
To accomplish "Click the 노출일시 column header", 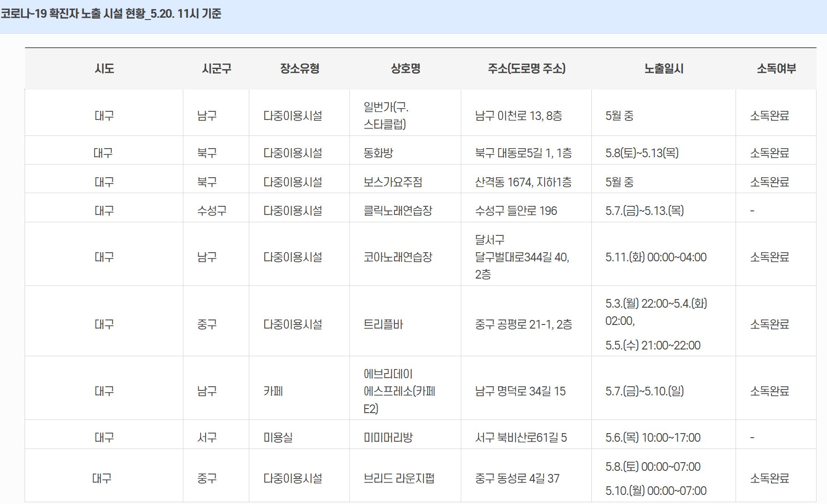I will (664, 69).
